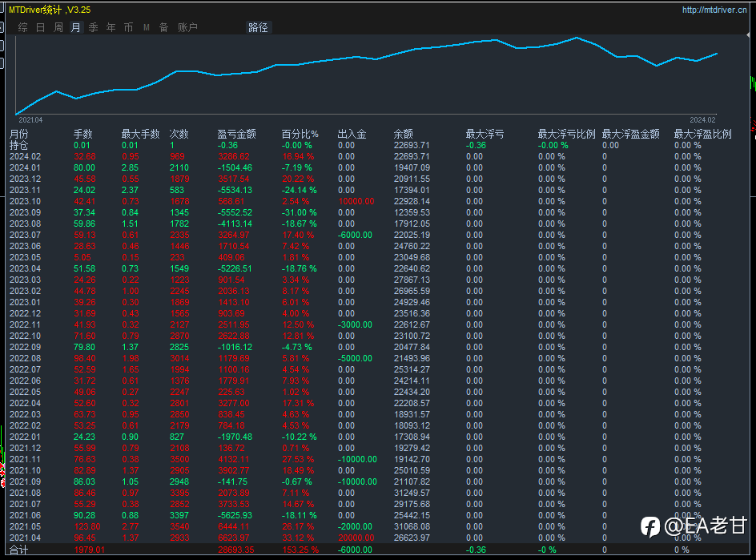
Task: Click the 盈亏金额 column header
Action: point(236,134)
